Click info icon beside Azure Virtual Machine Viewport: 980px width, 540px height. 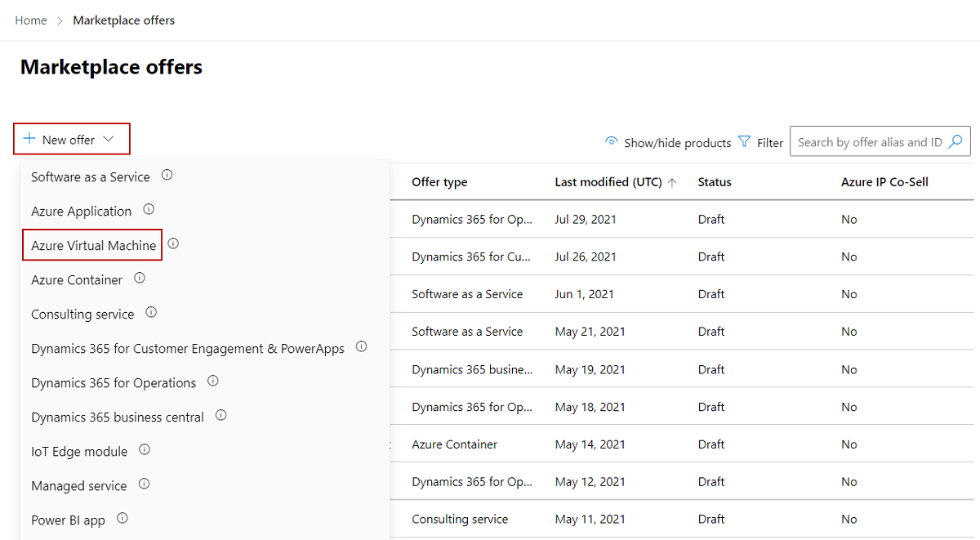(173, 243)
